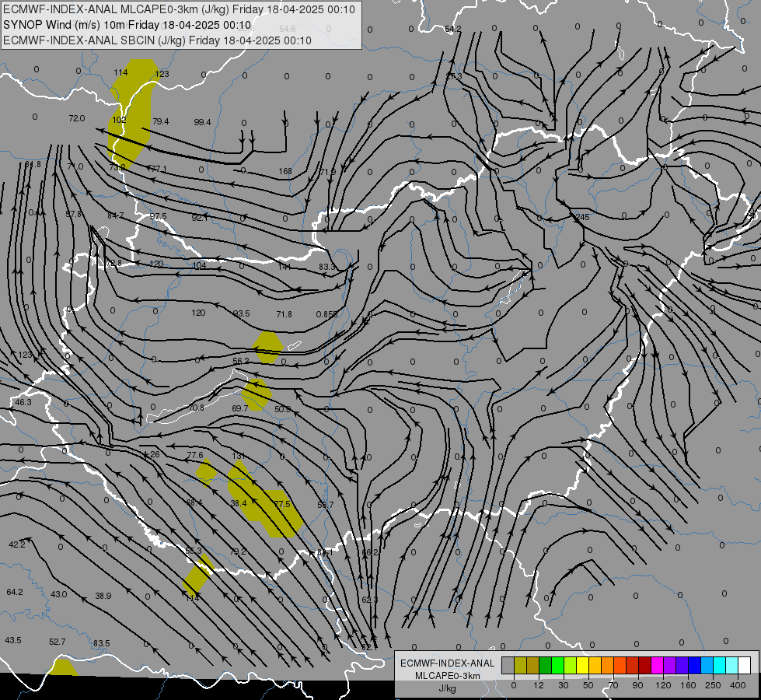The width and height of the screenshot is (761, 700).
Task: Click the map value 43.5
Action: point(13,640)
